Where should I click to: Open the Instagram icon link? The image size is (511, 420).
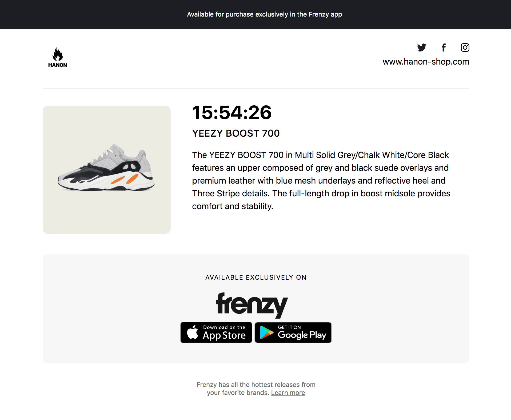coord(465,47)
